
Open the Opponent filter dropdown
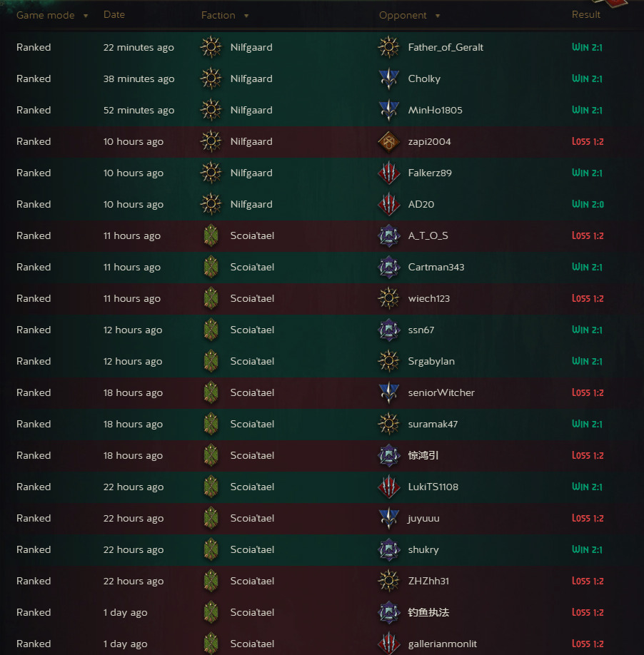coord(437,16)
